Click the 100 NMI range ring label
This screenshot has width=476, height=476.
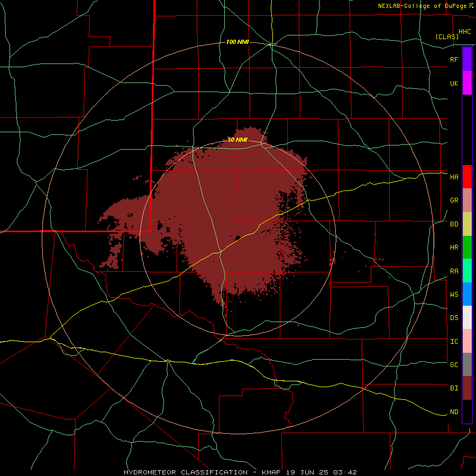point(237,42)
